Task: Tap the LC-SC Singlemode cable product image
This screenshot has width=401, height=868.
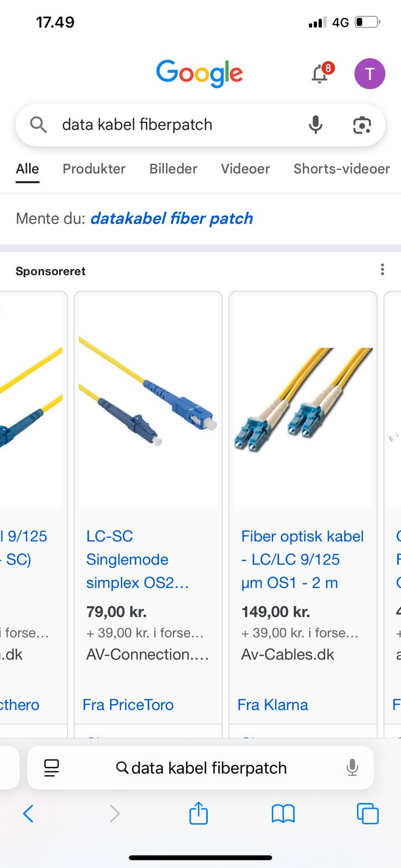Action: coord(148,400)
